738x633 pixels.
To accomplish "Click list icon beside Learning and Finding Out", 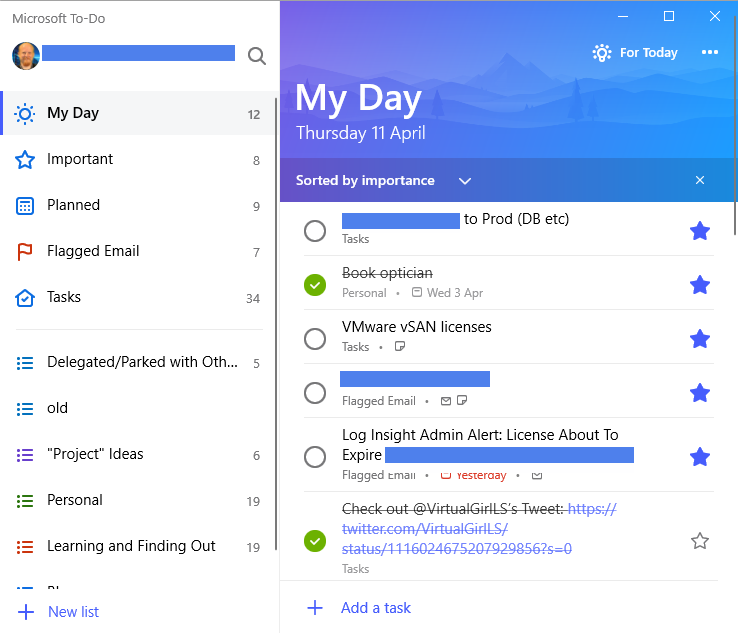I will click(25, 547).
